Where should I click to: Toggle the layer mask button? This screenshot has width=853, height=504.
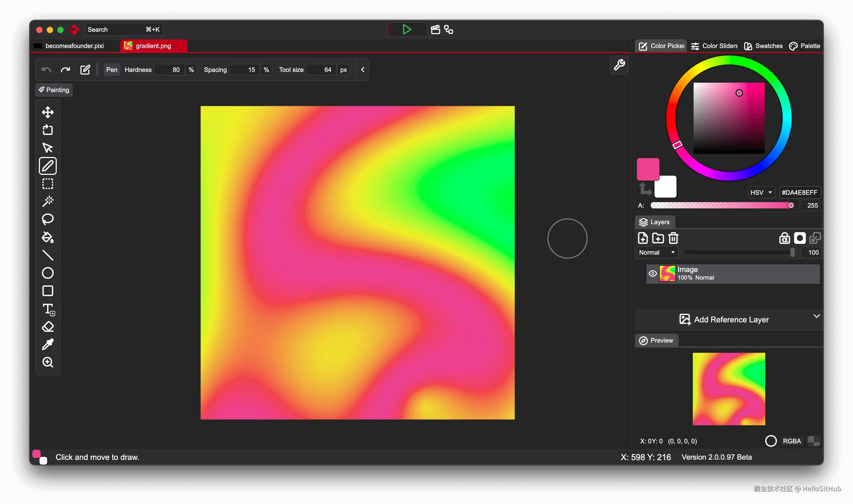pyautogui.click(x=800, y=238)
